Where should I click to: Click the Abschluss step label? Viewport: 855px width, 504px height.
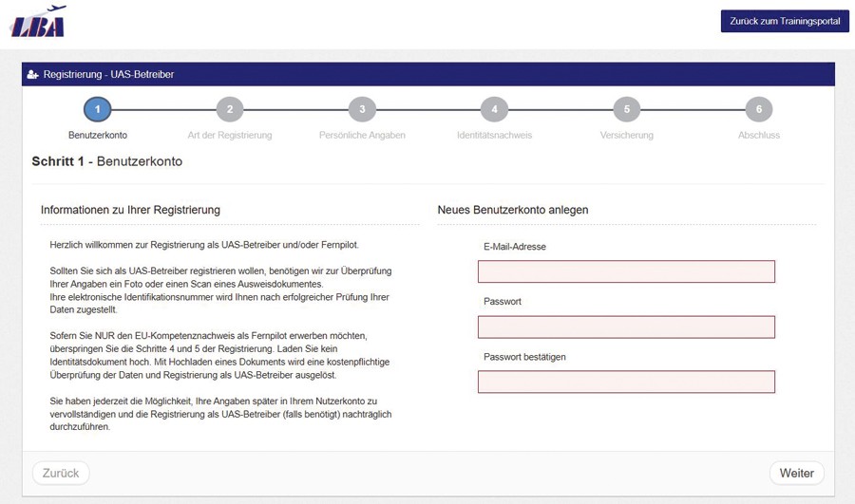pos(758,136)
